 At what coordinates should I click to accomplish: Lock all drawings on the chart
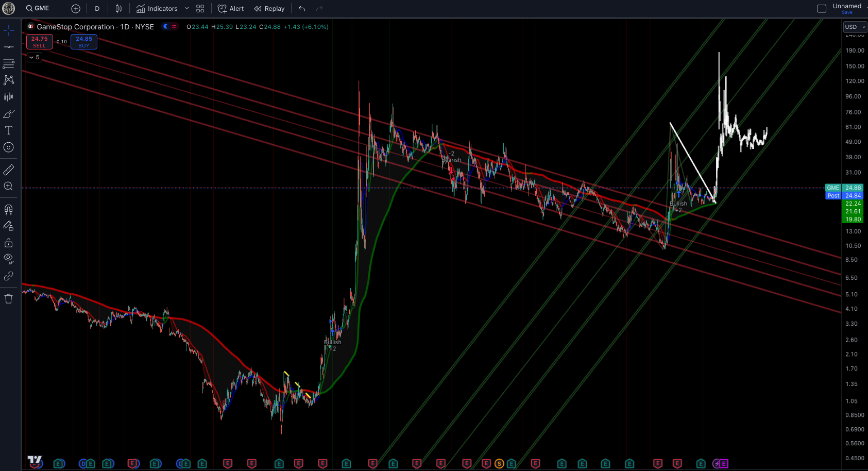[x=9, y=243]
